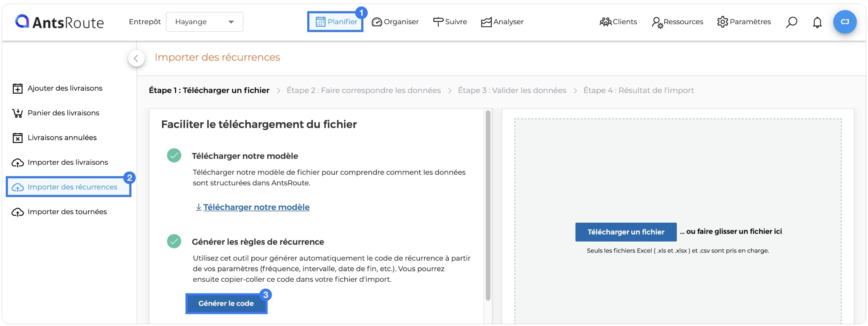Open the Hayange warehouse dropdown
This screenshot has width=868, height=326.
pos(205,22)
